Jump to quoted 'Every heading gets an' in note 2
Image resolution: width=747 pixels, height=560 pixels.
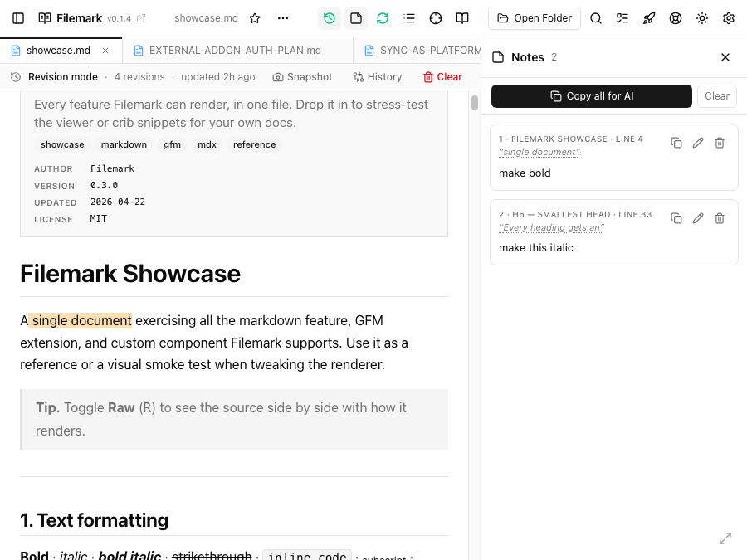click(x=552, y=227)
